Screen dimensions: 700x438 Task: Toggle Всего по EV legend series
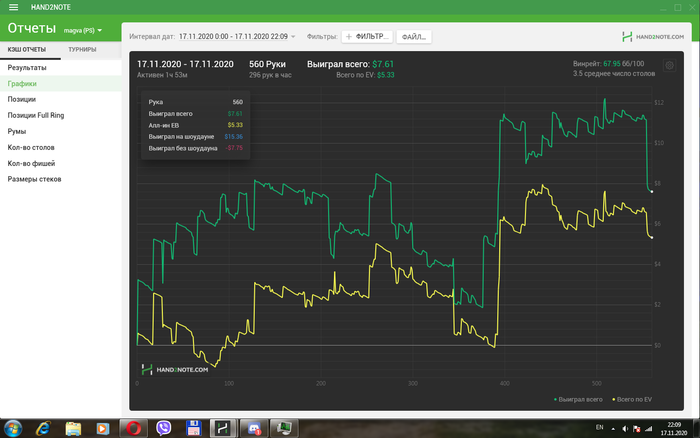tap(632, 400)
